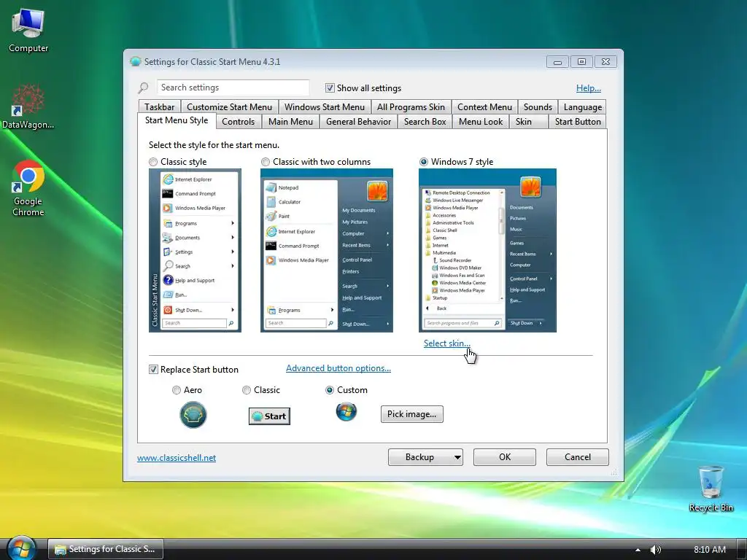Click the Search settings input field
Image resolution: width=747 pixels, height=560 pixels.
tap(233, 87)
